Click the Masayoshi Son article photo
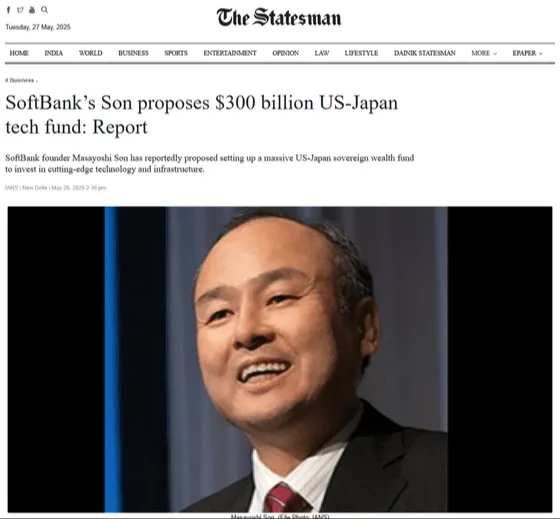This screenshot has height=519, width=560. (280, 359)
